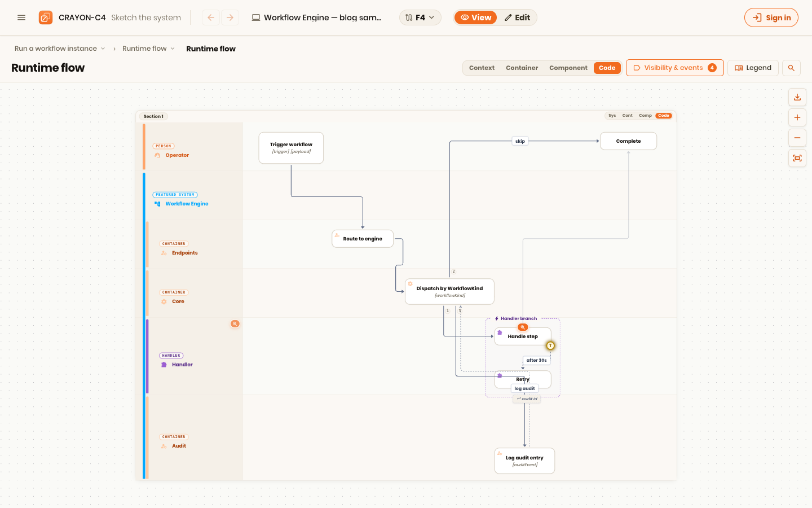Select the Code level tab
Screen dimensions: 812x508
(x=607, y=68)
